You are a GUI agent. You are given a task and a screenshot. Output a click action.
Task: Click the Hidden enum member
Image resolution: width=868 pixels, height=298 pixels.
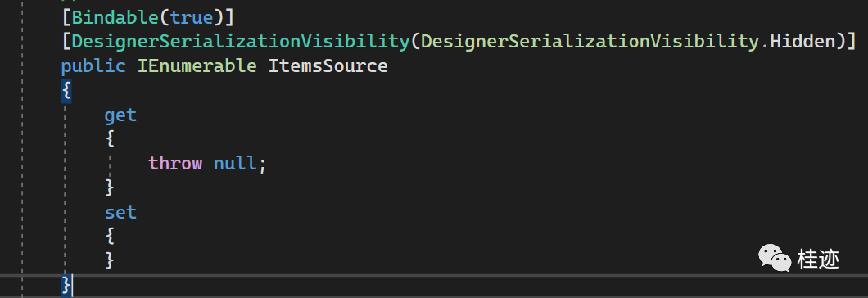click(802, 42)
